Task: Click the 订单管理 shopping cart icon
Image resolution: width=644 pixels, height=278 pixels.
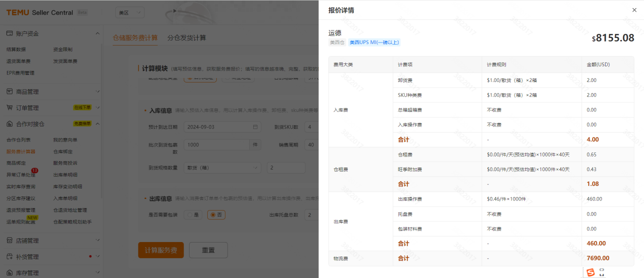Action: click(9, 108)
